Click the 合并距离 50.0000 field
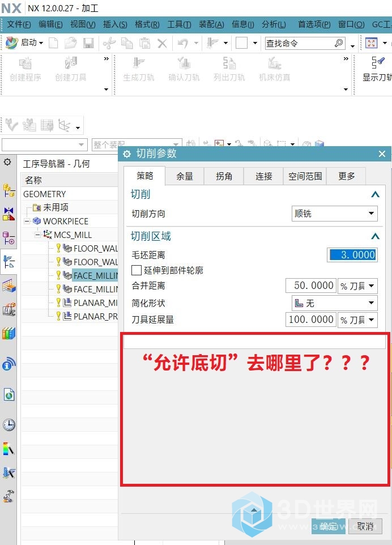Viewport: 392px width, 545px height. pos(310,286)
